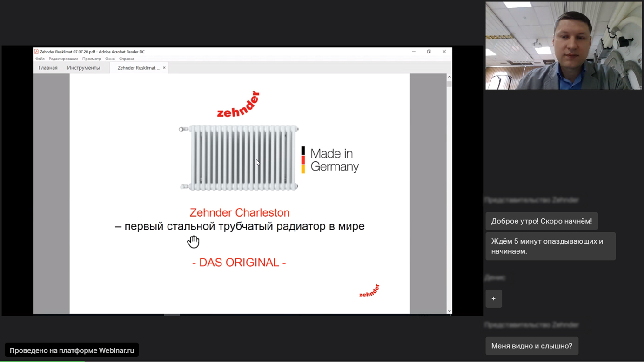644x362 pixels.
Task: Click the presenter webcam video thumbnail
Action: (563, 46)
